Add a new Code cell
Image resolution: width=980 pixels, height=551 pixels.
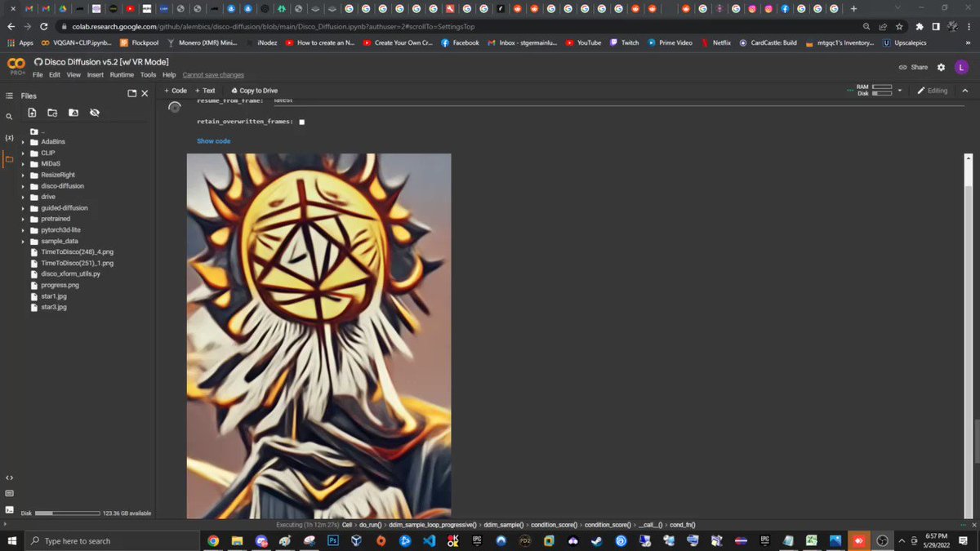point(176,91)
